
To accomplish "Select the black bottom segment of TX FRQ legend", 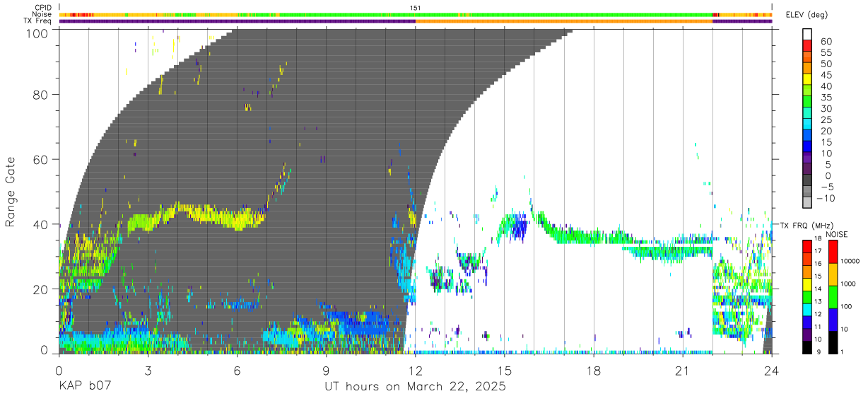I will (x=807, y=347).
